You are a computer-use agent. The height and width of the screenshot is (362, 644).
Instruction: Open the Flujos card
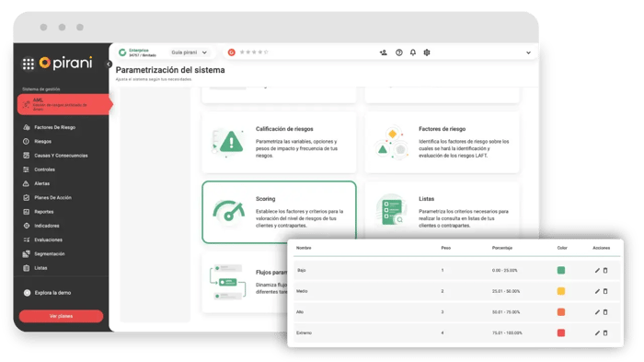tap(245, 283)
